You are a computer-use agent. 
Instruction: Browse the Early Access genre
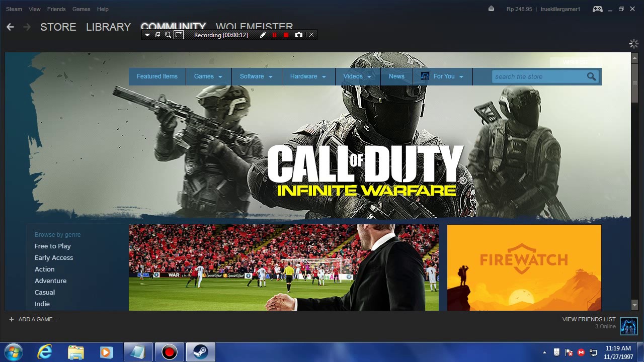coord(54,257)
